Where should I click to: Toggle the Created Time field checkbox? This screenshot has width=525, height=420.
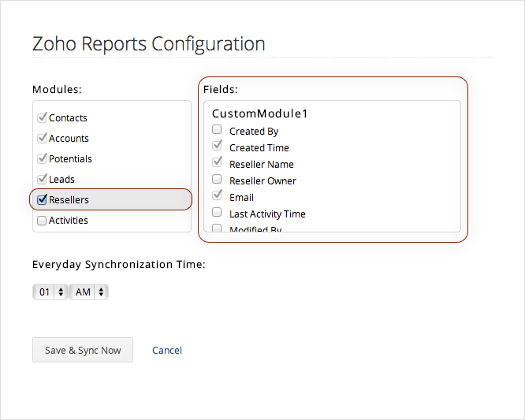tap(217, 147)
